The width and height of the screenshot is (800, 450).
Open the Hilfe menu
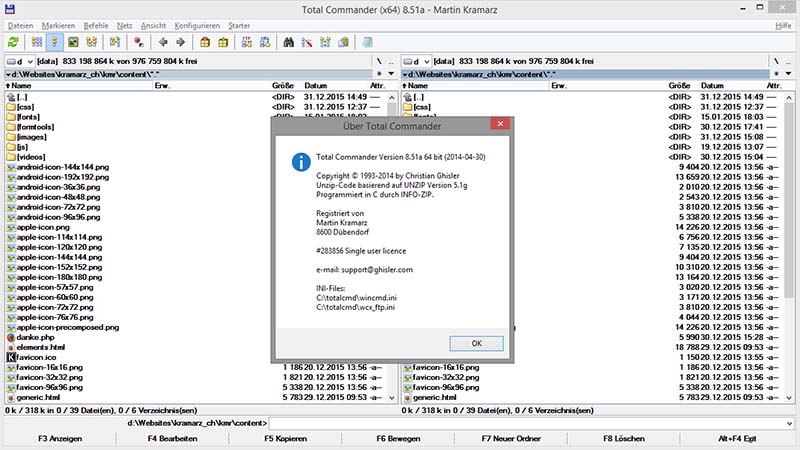783,25
